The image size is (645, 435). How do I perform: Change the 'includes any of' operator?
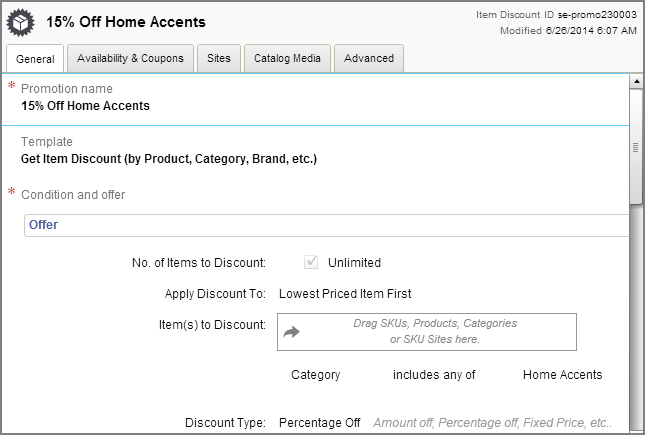click(x=434, y=375)
